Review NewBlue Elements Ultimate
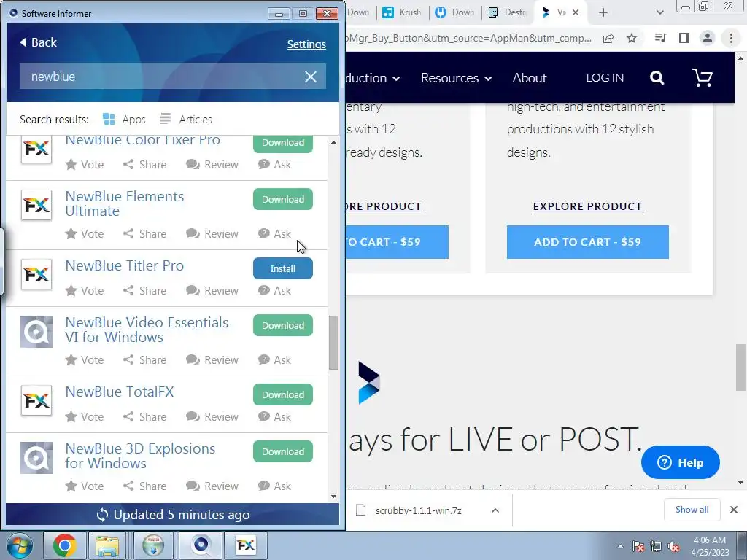The image size is (747, 560). (x=212, y=234)
